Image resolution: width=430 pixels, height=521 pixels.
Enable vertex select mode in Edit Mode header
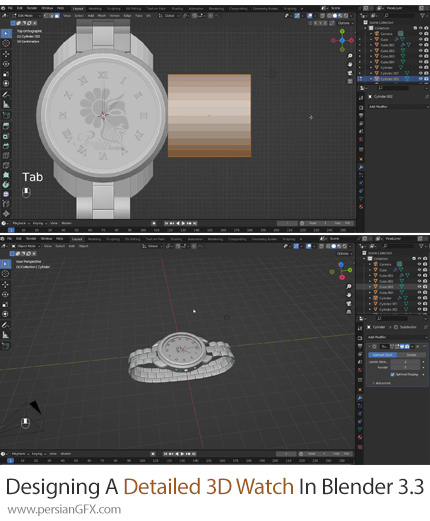[x=46, y=15]
